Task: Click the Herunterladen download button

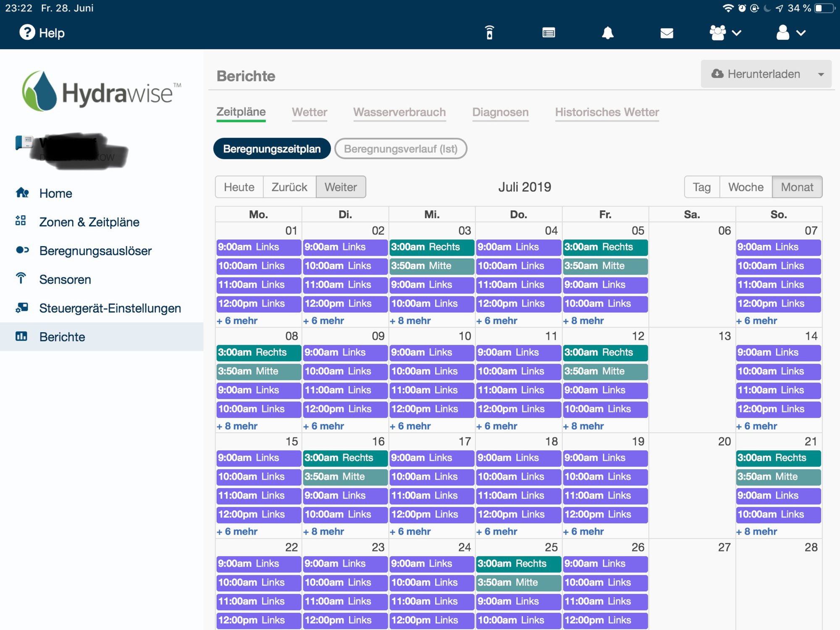Action: tap(766, 74)
